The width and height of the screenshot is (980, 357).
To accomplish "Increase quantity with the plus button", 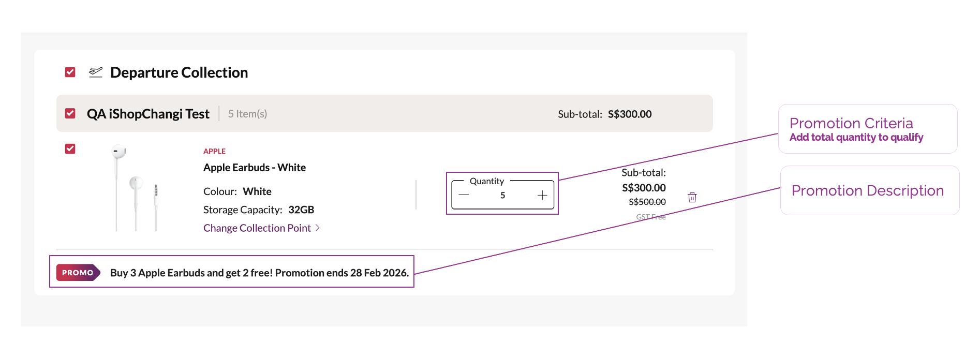I will coord(542,195).
